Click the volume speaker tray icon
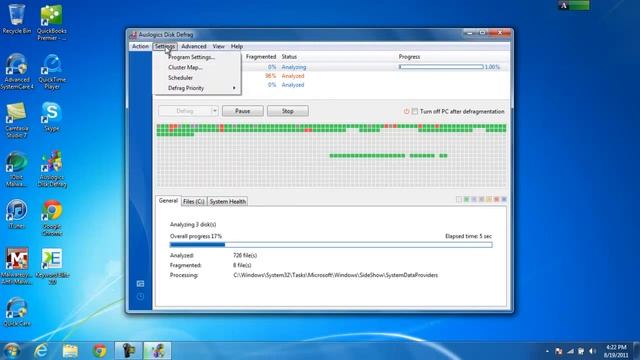 (x=592, y=351)
